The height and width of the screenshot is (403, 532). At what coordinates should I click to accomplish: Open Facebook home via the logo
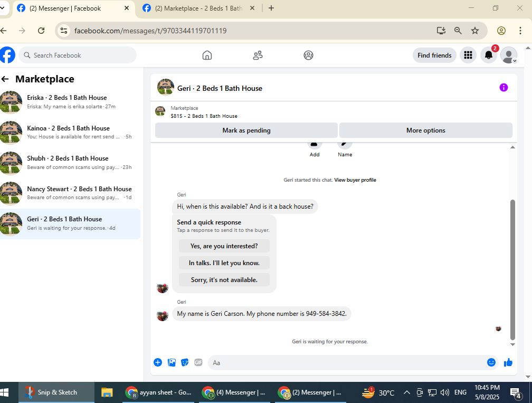[x=7, y=55]
